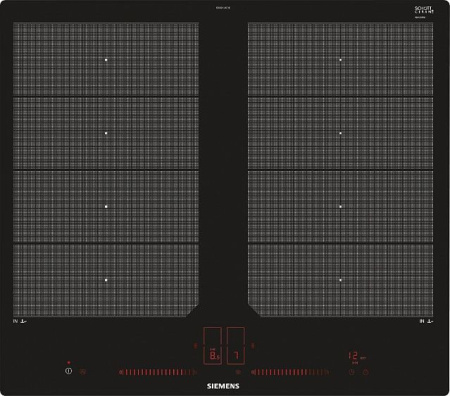
Task: Tap the stopwatch symbol at far right
Action: click(x=366, y=372)
